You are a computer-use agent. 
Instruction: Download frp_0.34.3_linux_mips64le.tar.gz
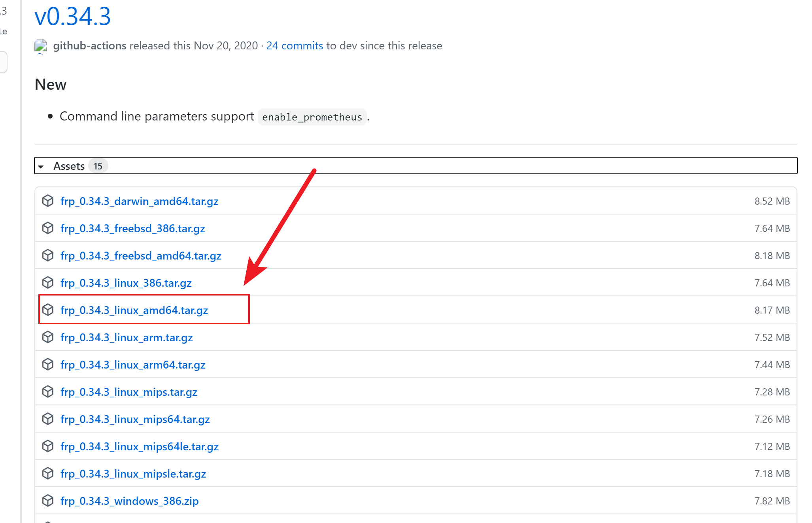139,446
